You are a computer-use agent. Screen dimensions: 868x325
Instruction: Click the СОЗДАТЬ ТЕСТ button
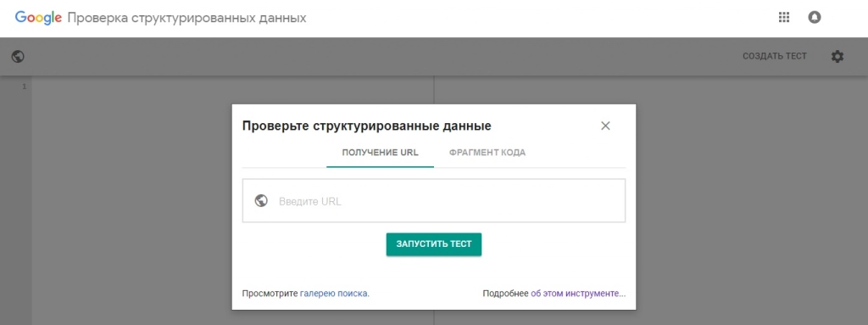pyautogui.click(x=775, y=56)
